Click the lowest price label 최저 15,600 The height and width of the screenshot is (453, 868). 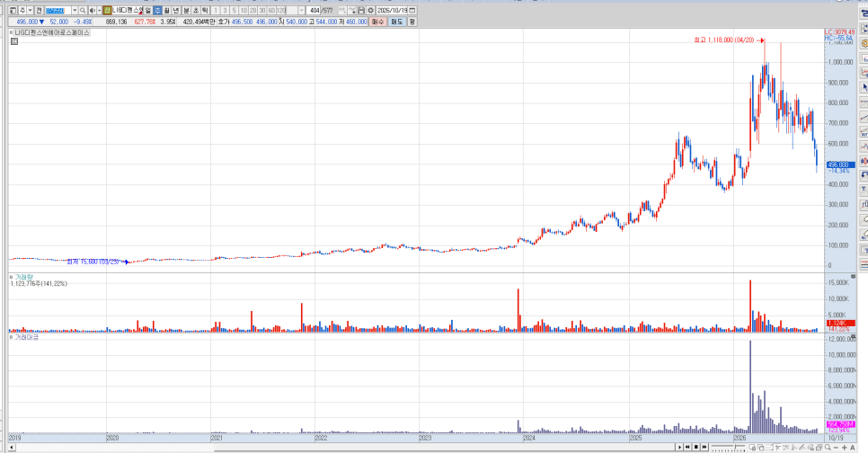[93, 262]
